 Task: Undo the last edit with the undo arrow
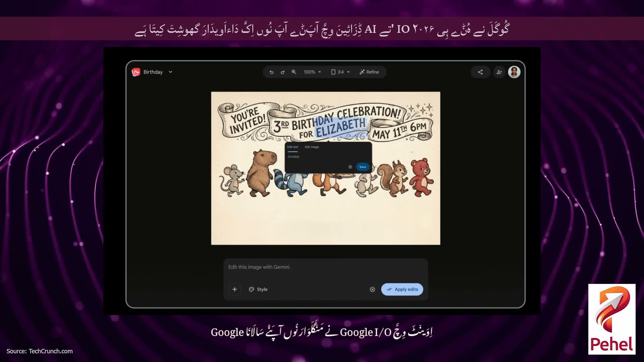(271, 72)
